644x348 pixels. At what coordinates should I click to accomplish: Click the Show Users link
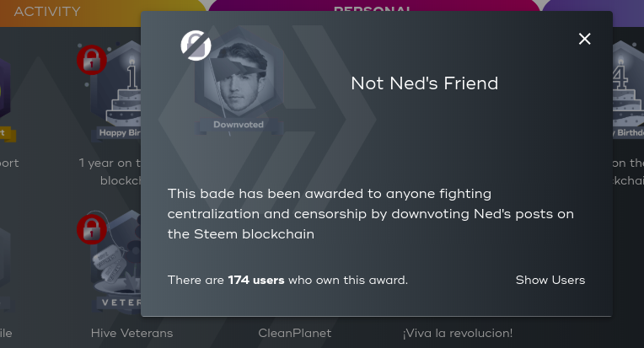(x=550, y=280)
